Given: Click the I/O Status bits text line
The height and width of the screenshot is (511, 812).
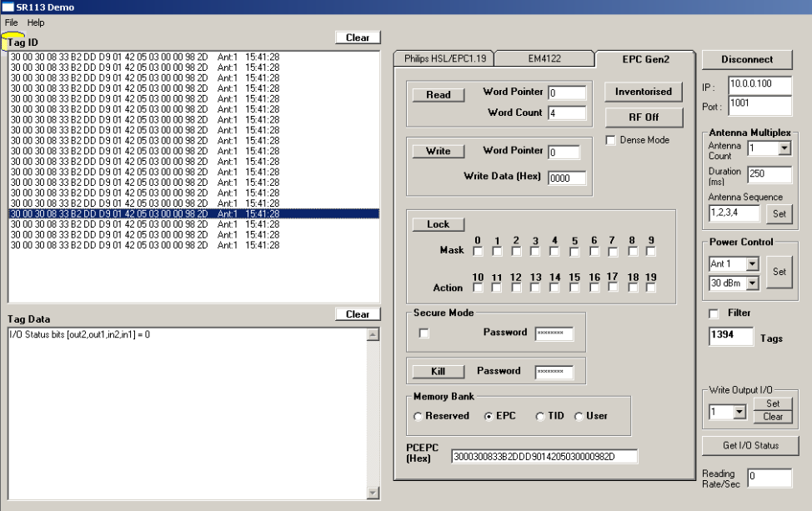Looking at the screenshot, I should [80, 335].
